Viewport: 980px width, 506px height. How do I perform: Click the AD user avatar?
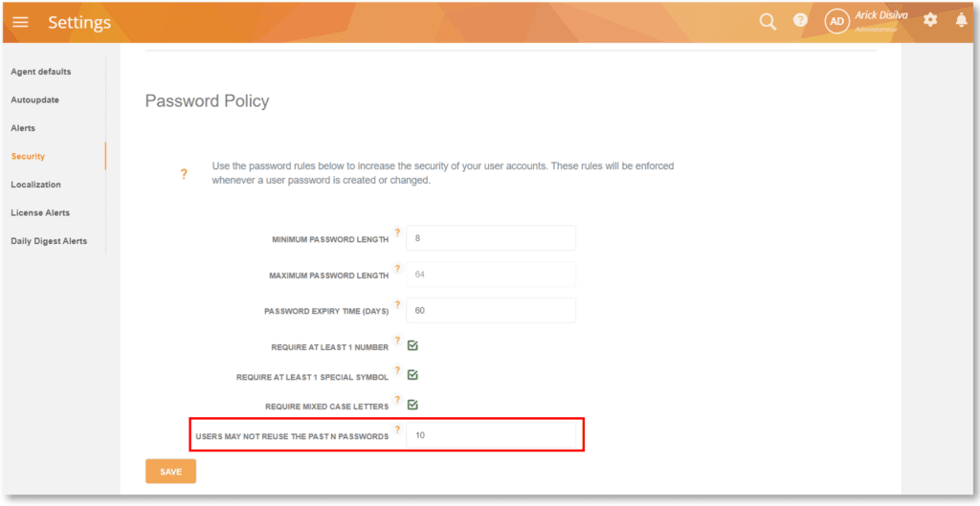tap(836, 22)
